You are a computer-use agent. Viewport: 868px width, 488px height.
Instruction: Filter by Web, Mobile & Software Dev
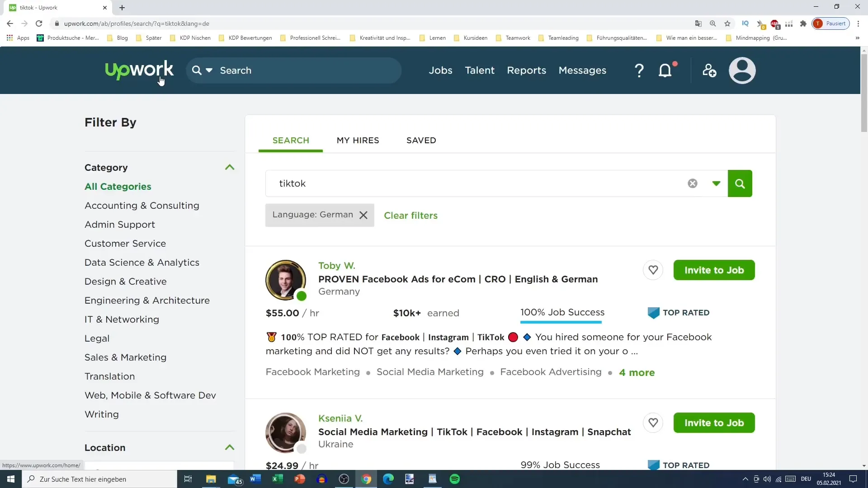click(150, 395)
